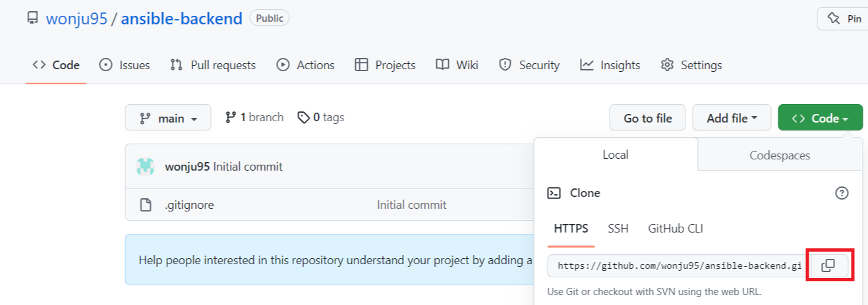Image resolution: width=868 pixels, height=305 pixels.
Task: Click wonju95's avatar in the commit row
Action: click(x=146, y=167)
